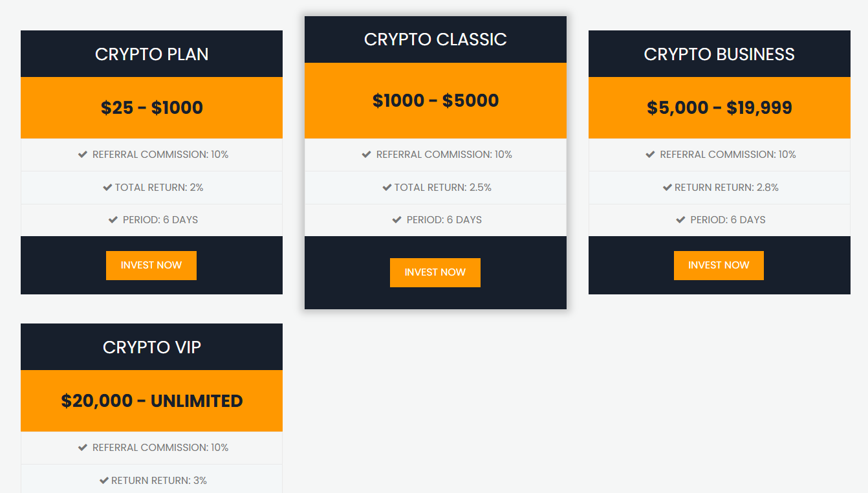Click checkmark icon next to Total Return 2%
868x493 pixels.
107,188
